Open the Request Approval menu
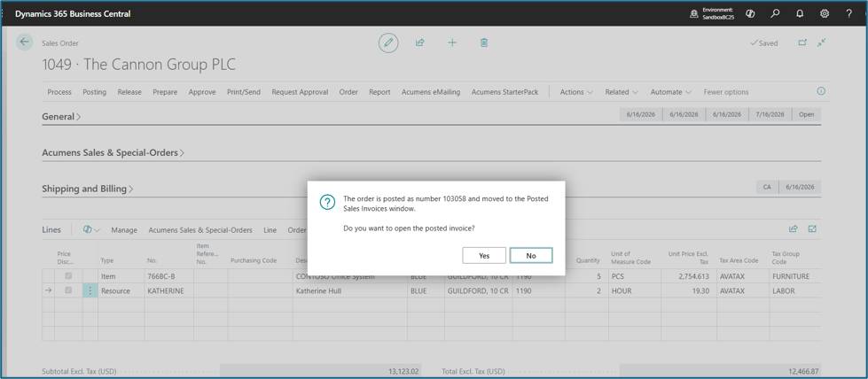The width and height of the screenshot is (868, 379). click(x=300, y=92)
